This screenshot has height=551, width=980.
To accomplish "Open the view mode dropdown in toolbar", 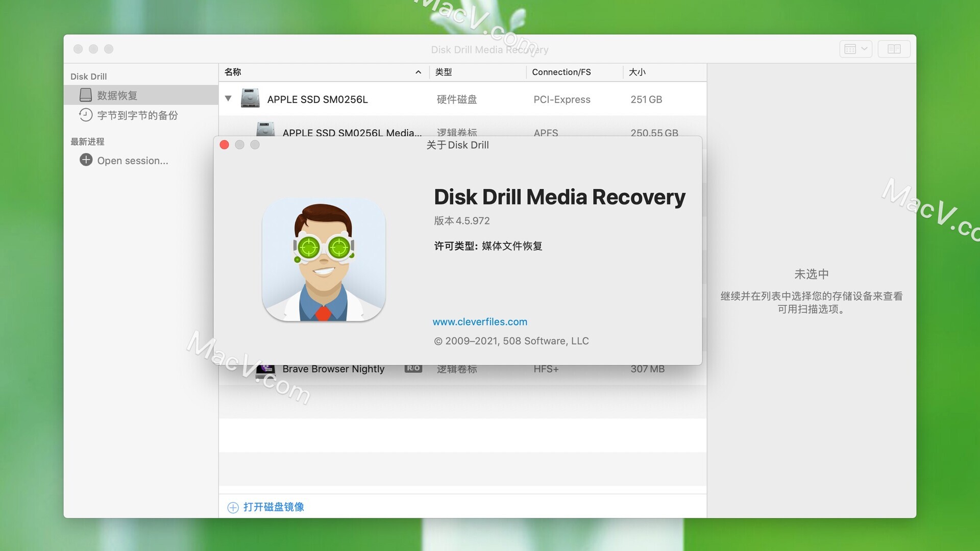I will pyautogui.click(x=856, y=49).
